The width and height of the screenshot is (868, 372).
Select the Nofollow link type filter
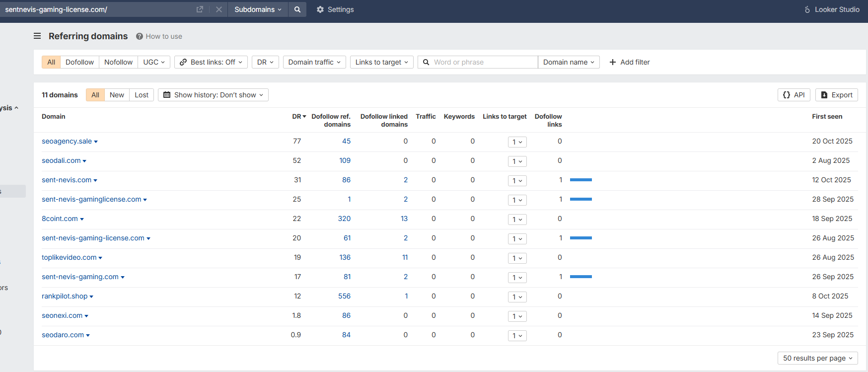[118, 62]
